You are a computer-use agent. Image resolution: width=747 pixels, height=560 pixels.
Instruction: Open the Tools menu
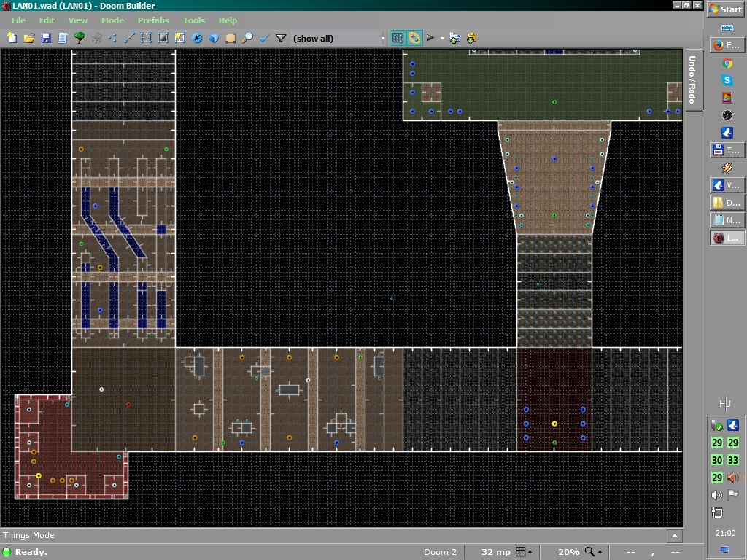(x=194, y=20)
